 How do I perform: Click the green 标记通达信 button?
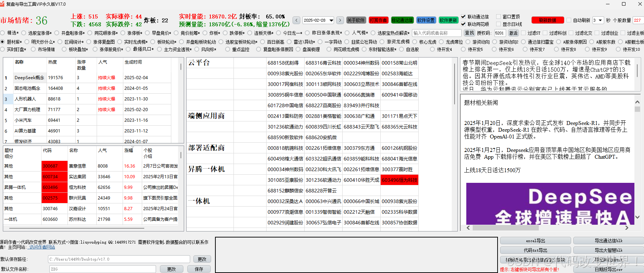(x=402, y=20)
